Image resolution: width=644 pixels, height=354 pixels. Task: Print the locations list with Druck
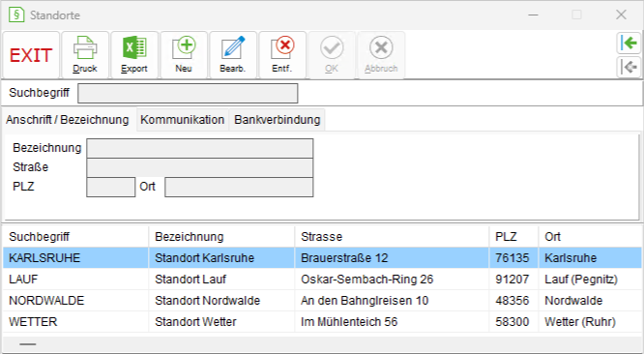(x=85, y=55)
